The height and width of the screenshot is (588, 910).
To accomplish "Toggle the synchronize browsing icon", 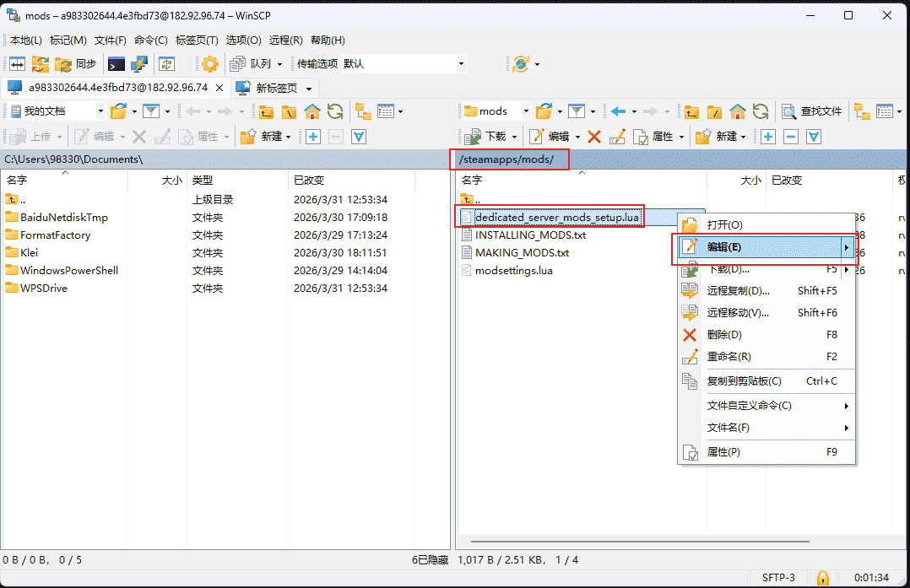I will click(x=167, y=64).
